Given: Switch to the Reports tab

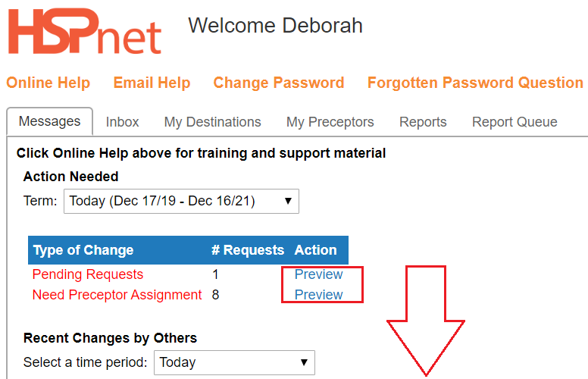Looking at the screenshot, I should click(x=423, y=122).
